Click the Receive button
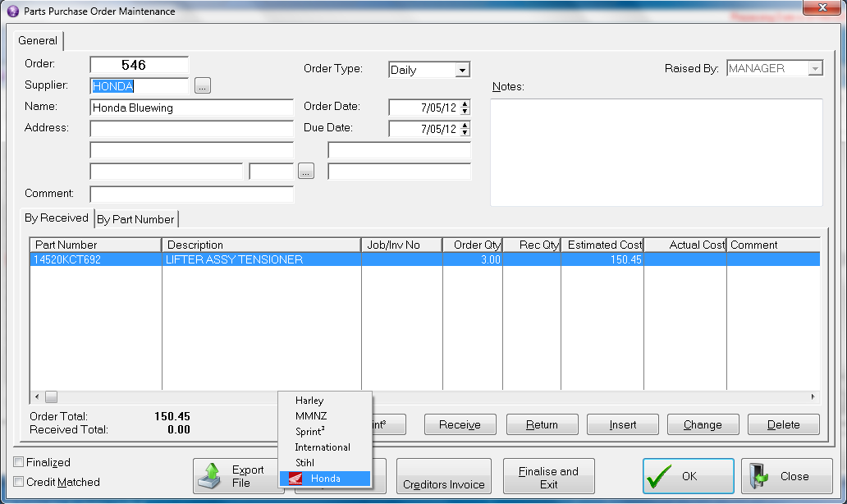Screen dimensions: 847x504 460,424
